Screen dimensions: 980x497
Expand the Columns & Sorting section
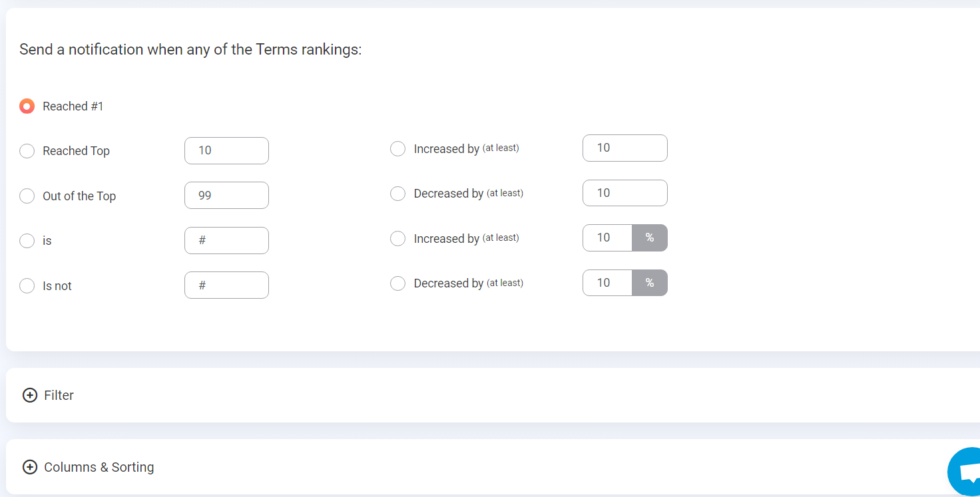pyautogui.click(x=99, y=467)
